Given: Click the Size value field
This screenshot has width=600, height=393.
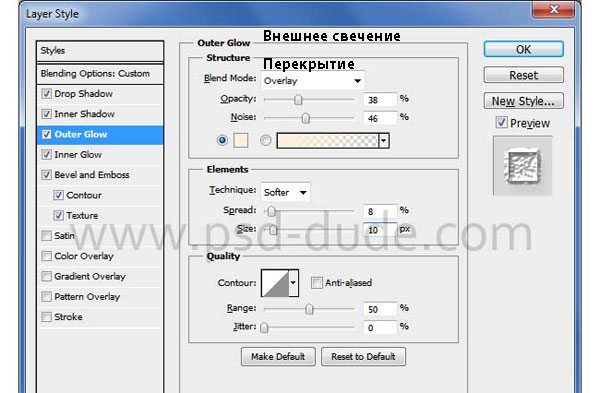Looking at the screenshot, I should (x=380, y=230).
